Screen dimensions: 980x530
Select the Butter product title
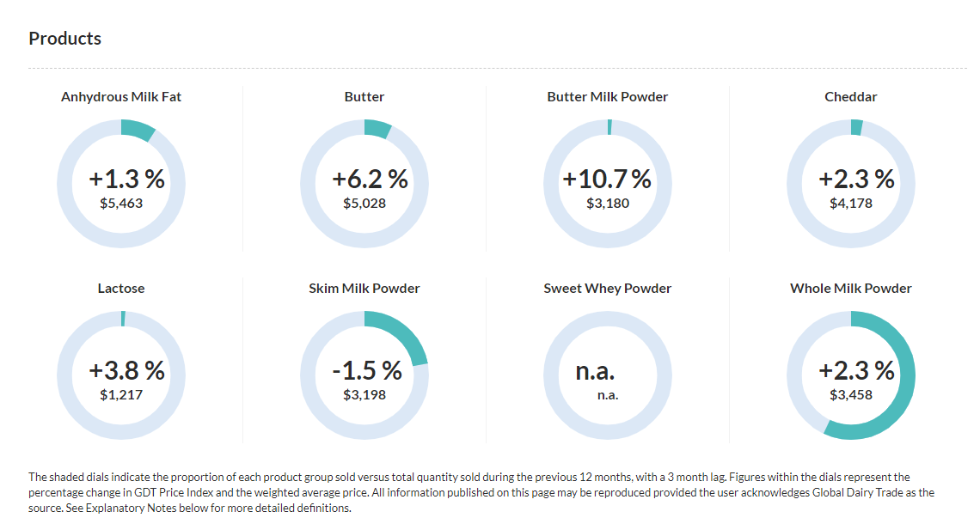(364, 97)
